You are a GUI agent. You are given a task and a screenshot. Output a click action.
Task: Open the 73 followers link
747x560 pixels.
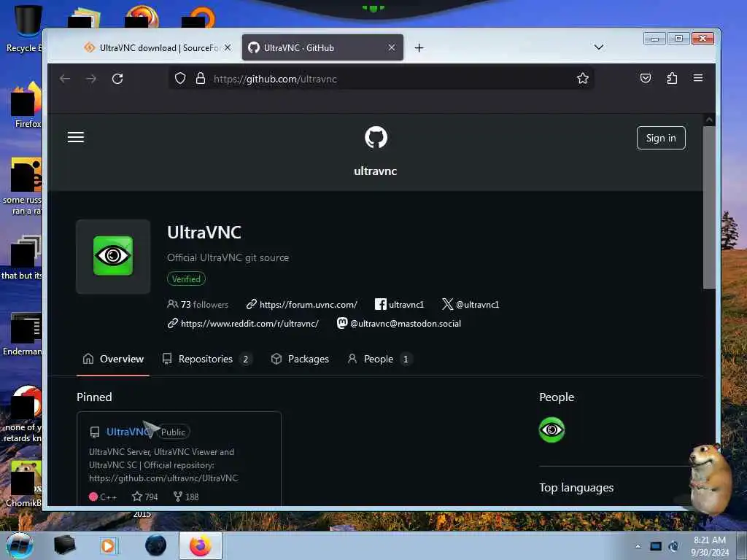coord(198,305)
